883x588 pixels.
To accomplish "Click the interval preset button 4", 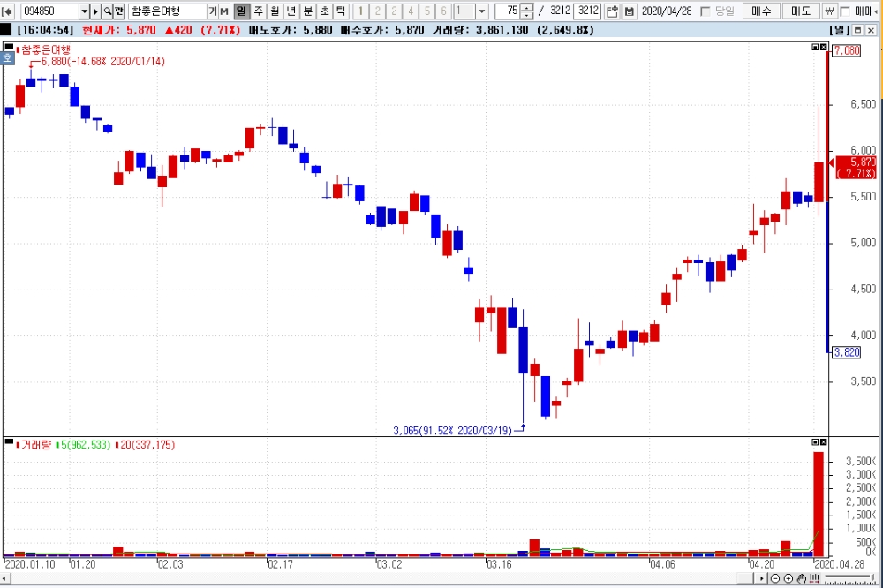I will 411,11.
